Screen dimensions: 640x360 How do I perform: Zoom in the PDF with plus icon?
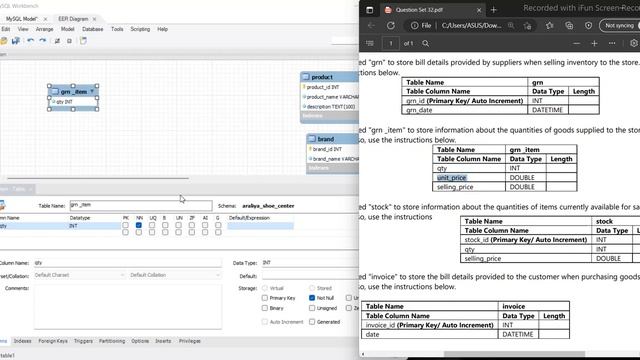(594, 43)
